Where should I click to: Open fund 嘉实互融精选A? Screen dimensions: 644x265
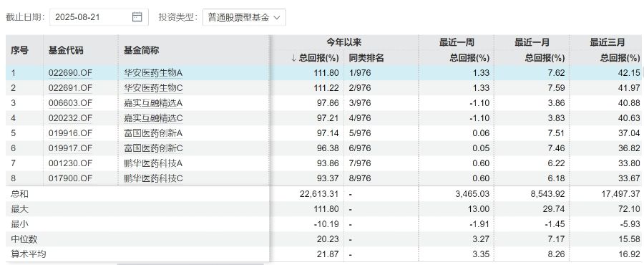click(153, 103)
